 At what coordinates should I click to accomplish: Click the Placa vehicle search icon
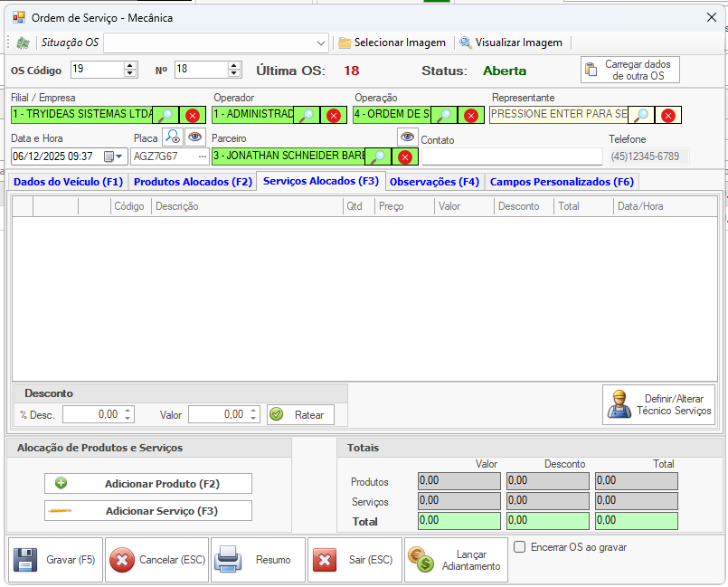(172, 137)
